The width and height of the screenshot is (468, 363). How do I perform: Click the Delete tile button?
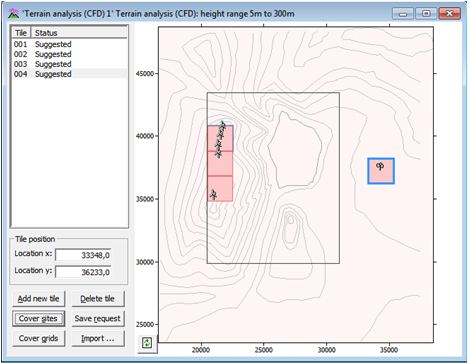click(x=98, y=299)
